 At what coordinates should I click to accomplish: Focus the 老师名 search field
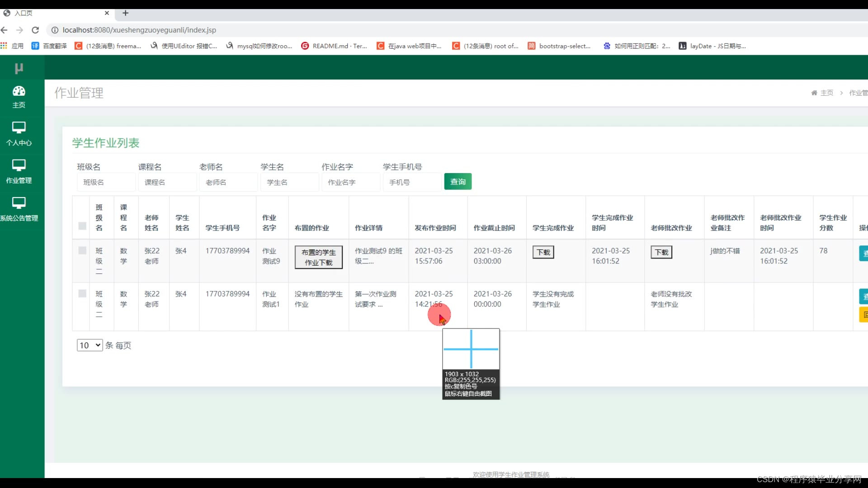228,182
